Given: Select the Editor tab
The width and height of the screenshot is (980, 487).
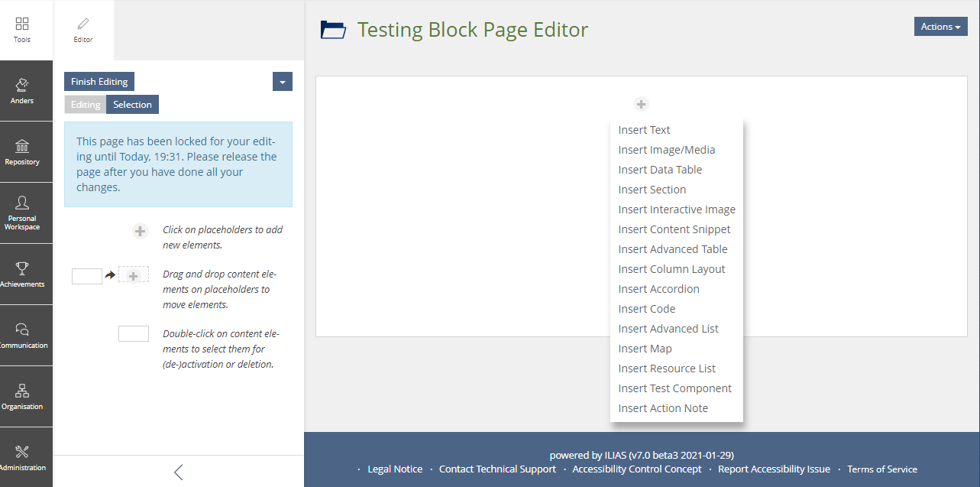Looking at the screenshot, I should pos(83,30).
